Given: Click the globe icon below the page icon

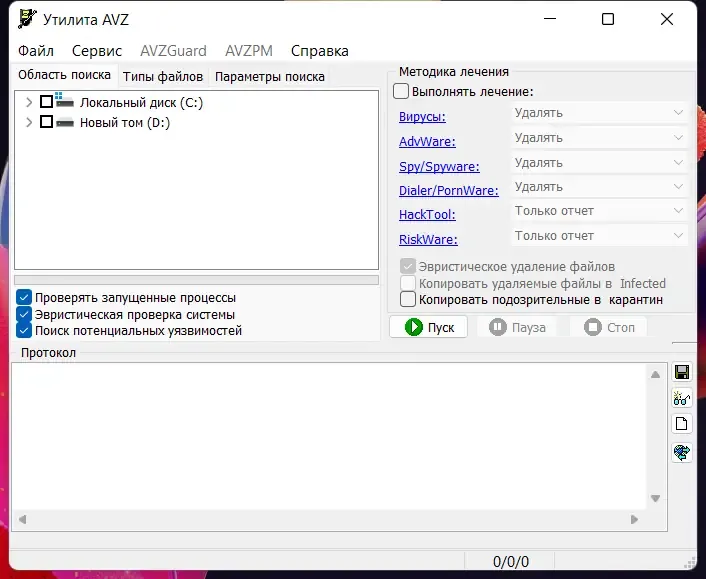Looking at the screenshot, I should (x=682, y=452).
